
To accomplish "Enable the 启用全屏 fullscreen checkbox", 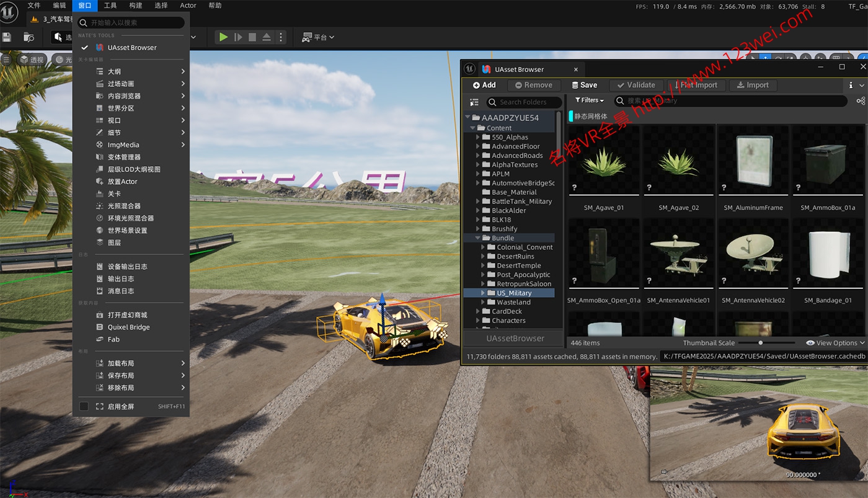I will (x=84, y=406).
